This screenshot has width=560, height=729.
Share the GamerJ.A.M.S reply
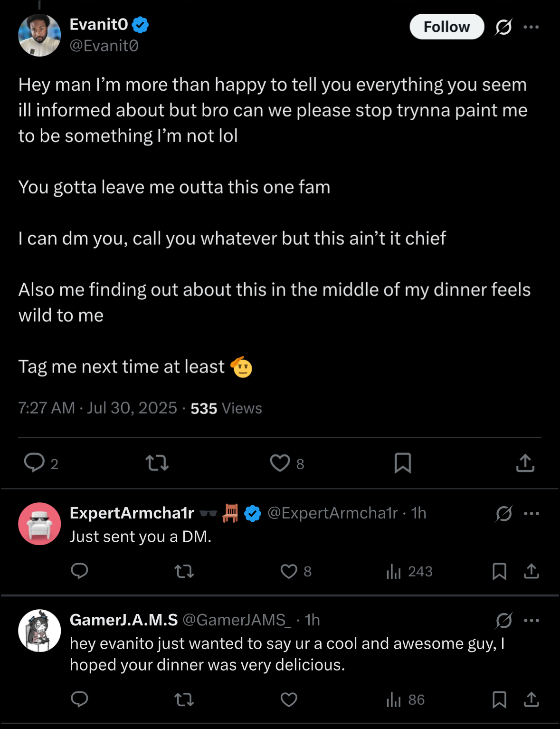pyautogui.click(x=531, y=700)
